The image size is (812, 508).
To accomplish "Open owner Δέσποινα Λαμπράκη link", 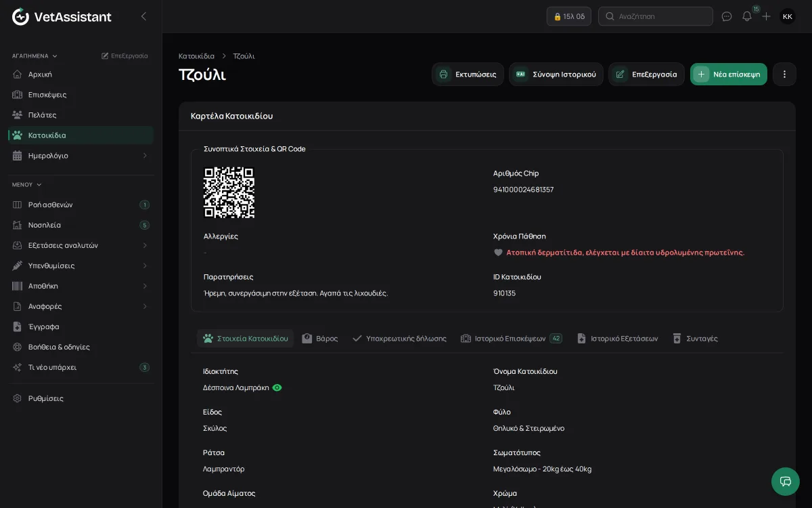I will (x=236, y=387).
